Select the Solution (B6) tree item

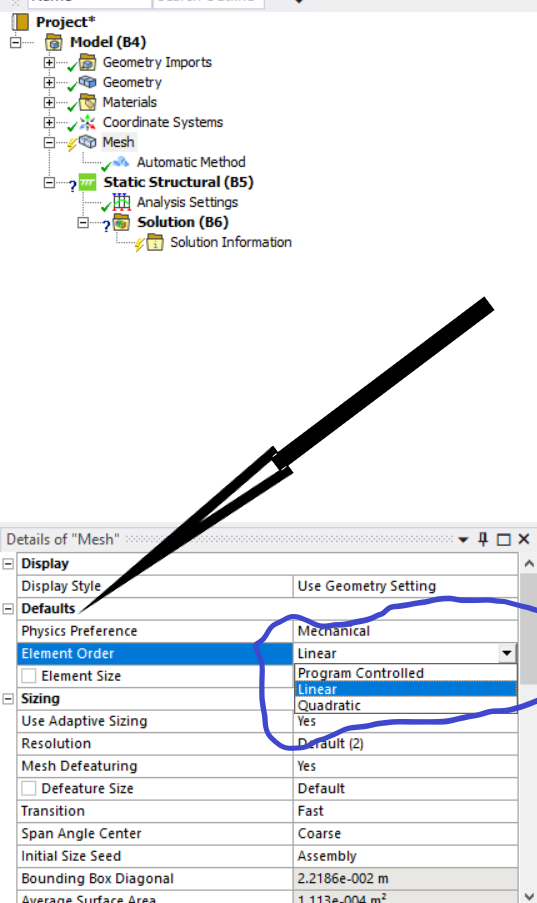(x=183, y=222)
